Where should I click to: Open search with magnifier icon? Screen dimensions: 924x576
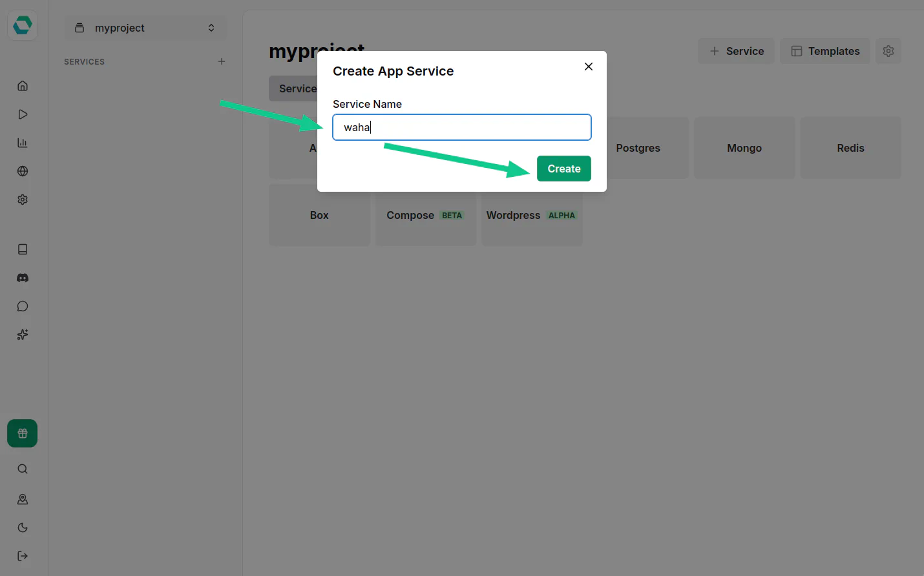tap(23, 469)
